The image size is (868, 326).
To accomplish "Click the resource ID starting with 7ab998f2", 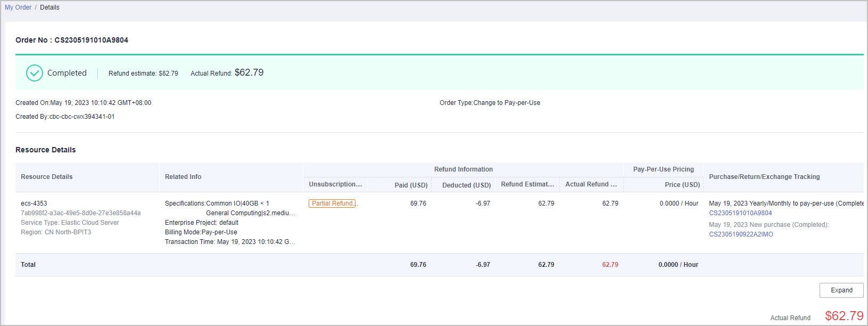I will [81, 213].
